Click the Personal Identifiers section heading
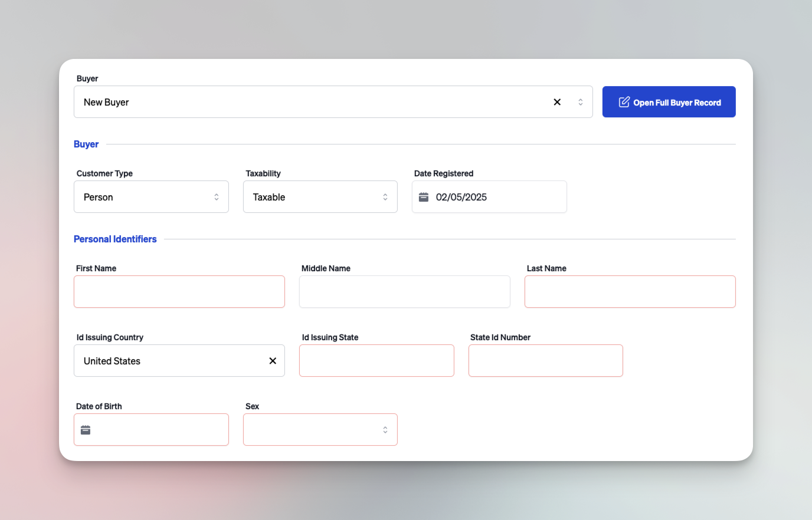The width and height of the screenshot is (812, 520). (x=115, y=239)
